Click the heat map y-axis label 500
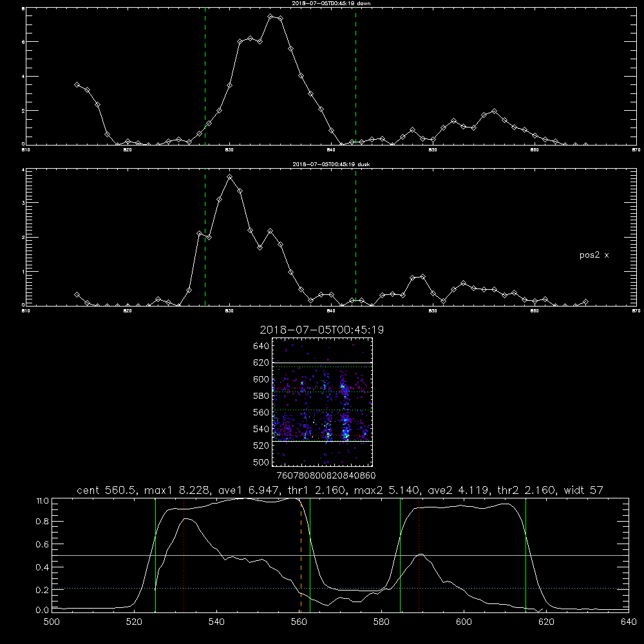Image resolution: width=644 pixels, height=644 pixels. click(x=261, y=462)
